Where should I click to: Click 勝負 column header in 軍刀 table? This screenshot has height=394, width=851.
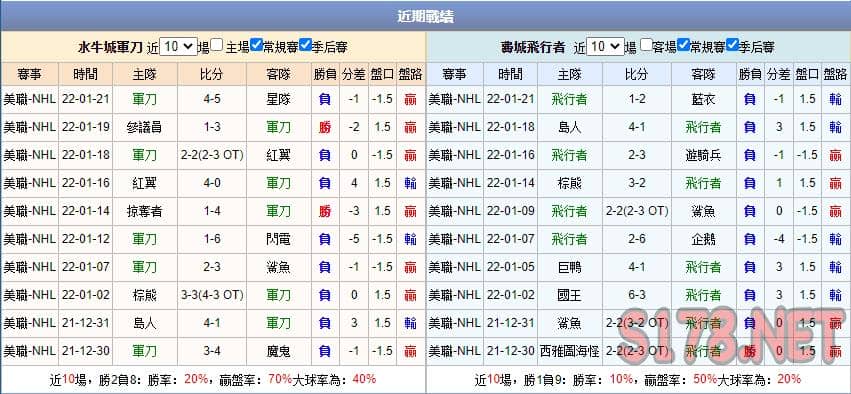point(325,74)
